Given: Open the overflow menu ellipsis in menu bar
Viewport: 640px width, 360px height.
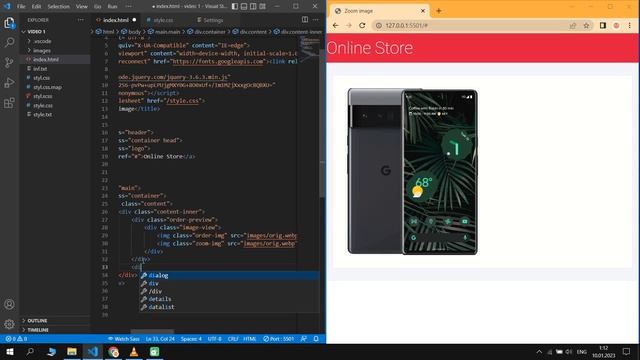Looking at the screenshot, I should 129,7.
